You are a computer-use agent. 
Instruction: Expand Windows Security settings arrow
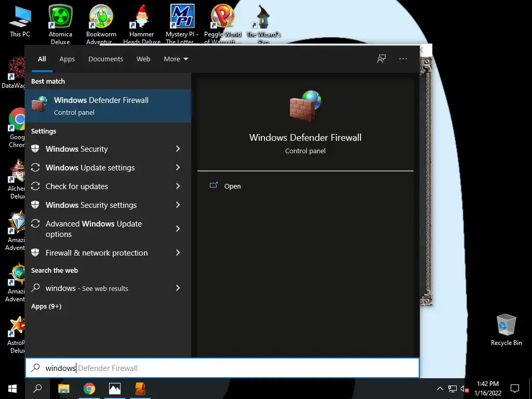[x=178, y=205]
